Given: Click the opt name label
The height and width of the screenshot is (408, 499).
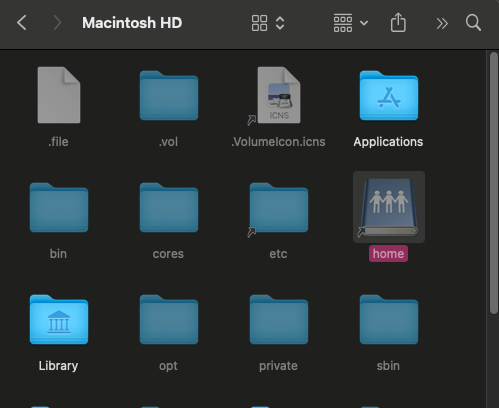Looking at the screenshot, I should tap(168, 366).
